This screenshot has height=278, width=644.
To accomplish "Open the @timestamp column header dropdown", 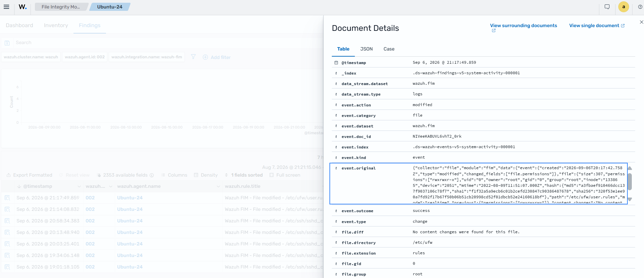I will pyautogui.click(x=79, y=186).
